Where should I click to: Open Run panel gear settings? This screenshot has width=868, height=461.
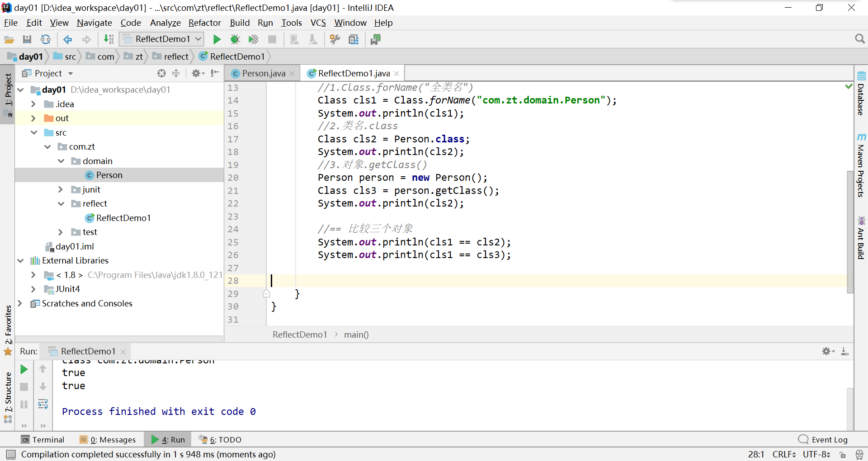click(828, 351)
